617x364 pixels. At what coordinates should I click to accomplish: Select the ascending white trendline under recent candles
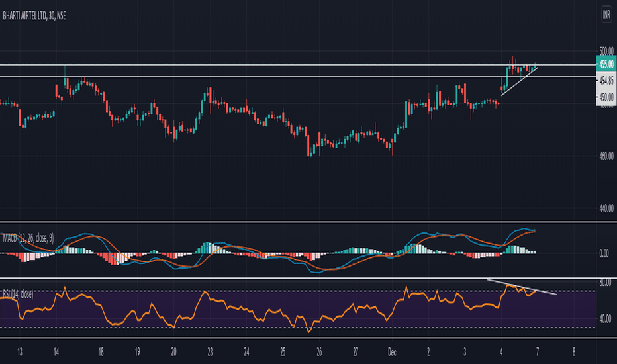tap(520, 81)
